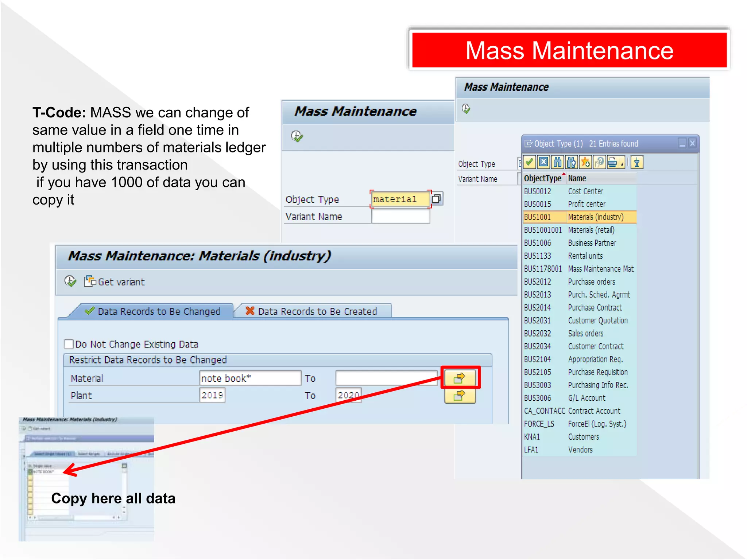Select CA_CONTACC Contract Account row
Viewport: 747px width, 560px height.
tap(580, 411)
